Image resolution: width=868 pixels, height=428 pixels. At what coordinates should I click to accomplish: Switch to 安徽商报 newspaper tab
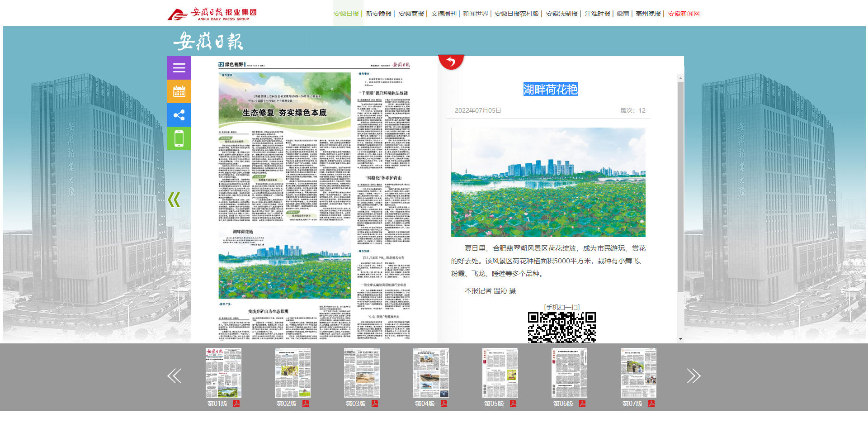[411, 14]
